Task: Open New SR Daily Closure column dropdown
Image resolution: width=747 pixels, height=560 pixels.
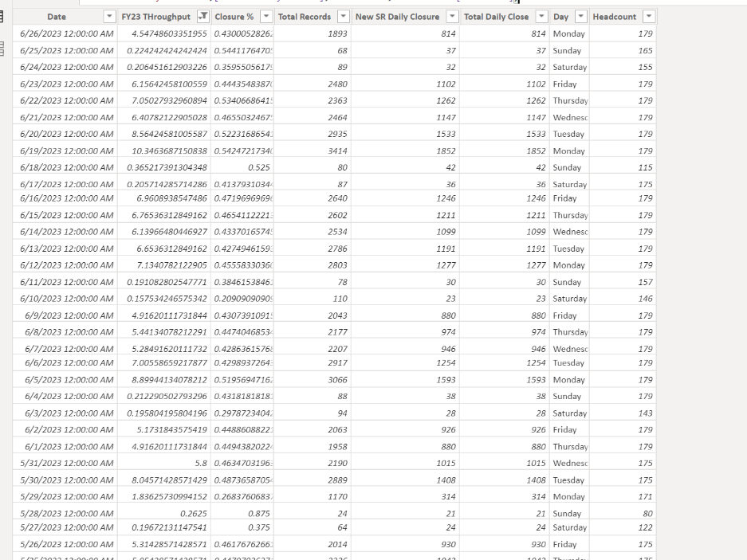Action: (452, 17)
